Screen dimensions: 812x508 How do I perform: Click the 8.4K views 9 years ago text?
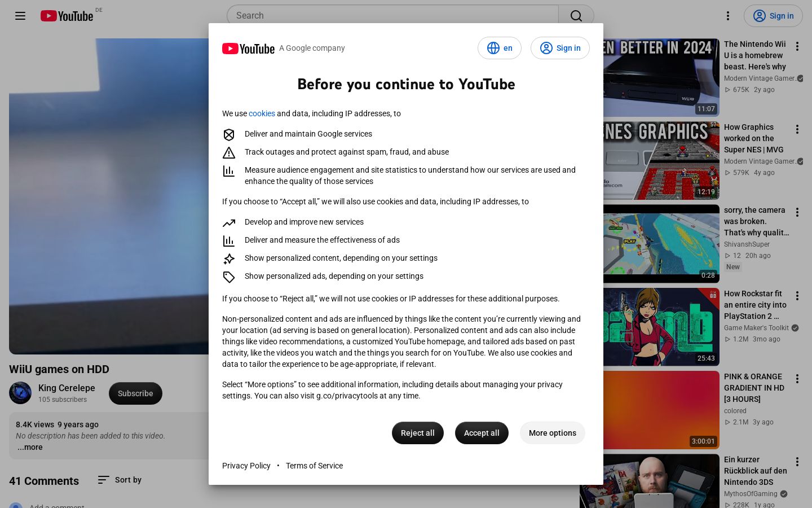pyautogui.click(x=57, y=424)
